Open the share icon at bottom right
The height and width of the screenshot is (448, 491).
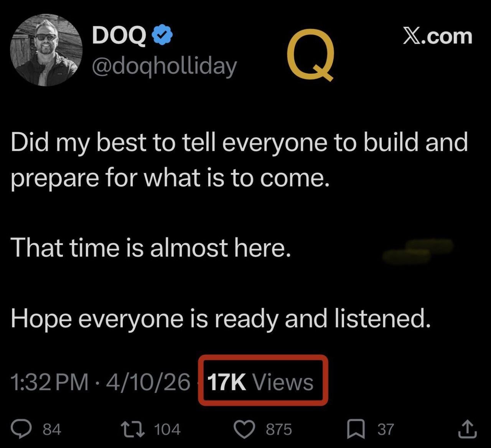pos(467,429)
